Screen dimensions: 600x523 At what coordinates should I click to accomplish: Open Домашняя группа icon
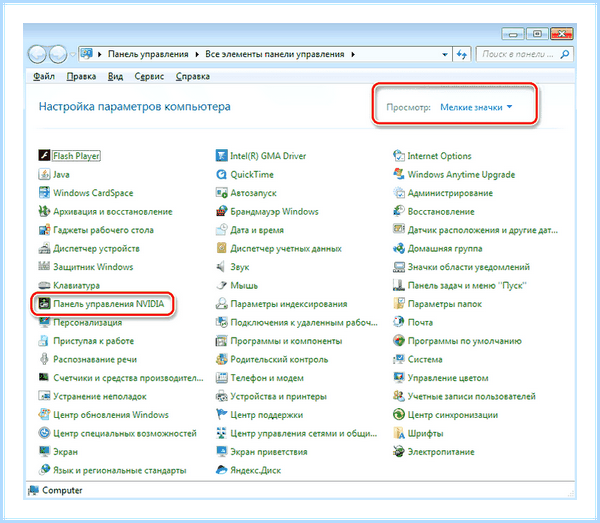(x=399, y=248)
